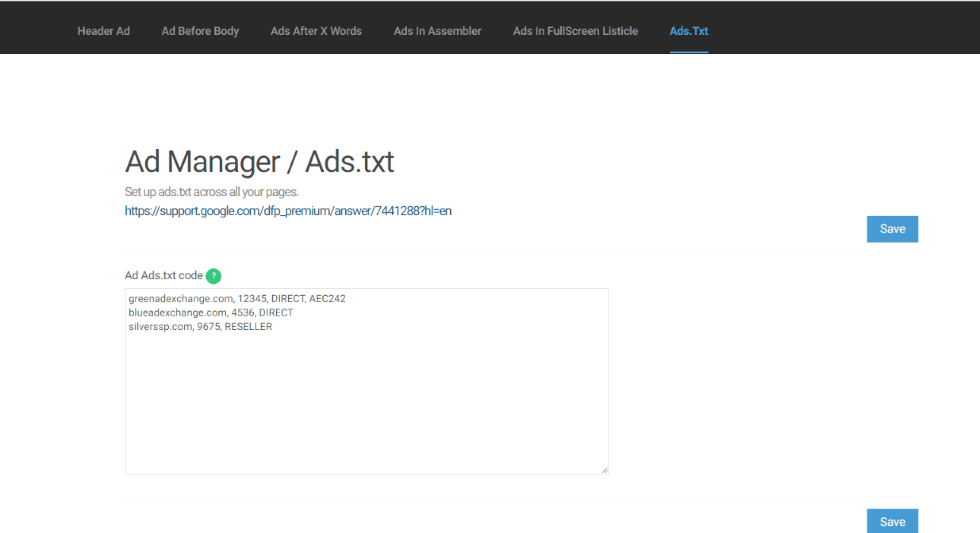The width and height of the screenshot is (980, 533).
Task: Click the green help question mark icon
Action: tap(213, 276)
